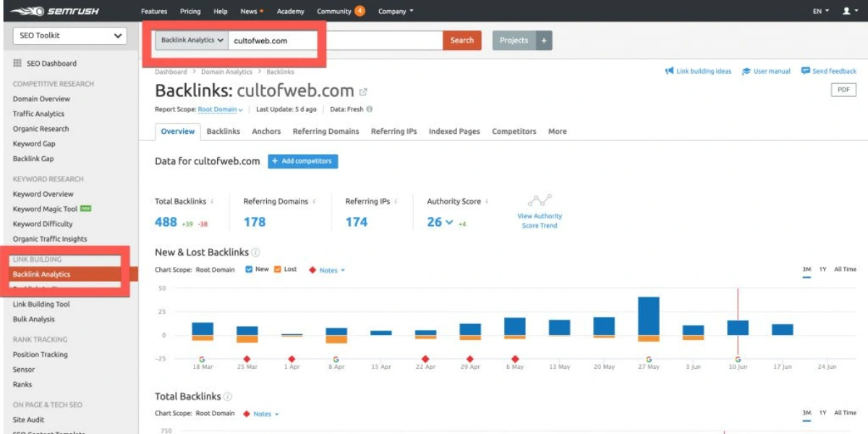
Task: Open Pricing in top navigation
Action: [190, 11]
